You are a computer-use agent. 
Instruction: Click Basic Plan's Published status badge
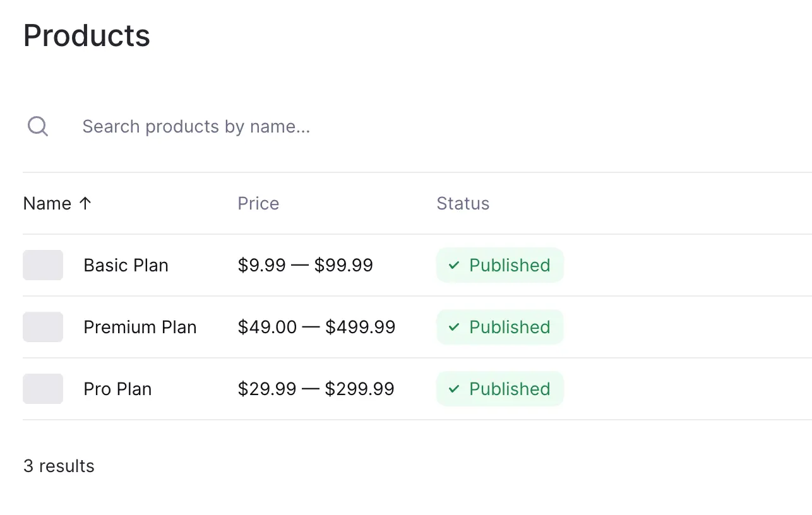pyautogui.click(x=500, y=265)
